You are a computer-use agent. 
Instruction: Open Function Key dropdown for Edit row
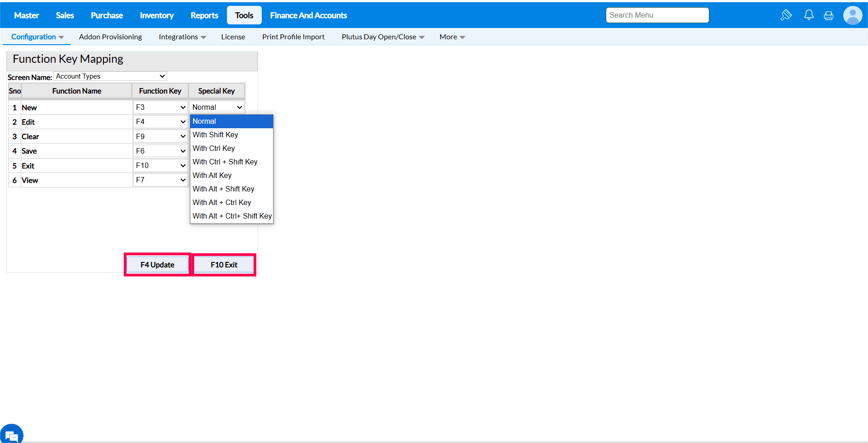pos(160,122)
